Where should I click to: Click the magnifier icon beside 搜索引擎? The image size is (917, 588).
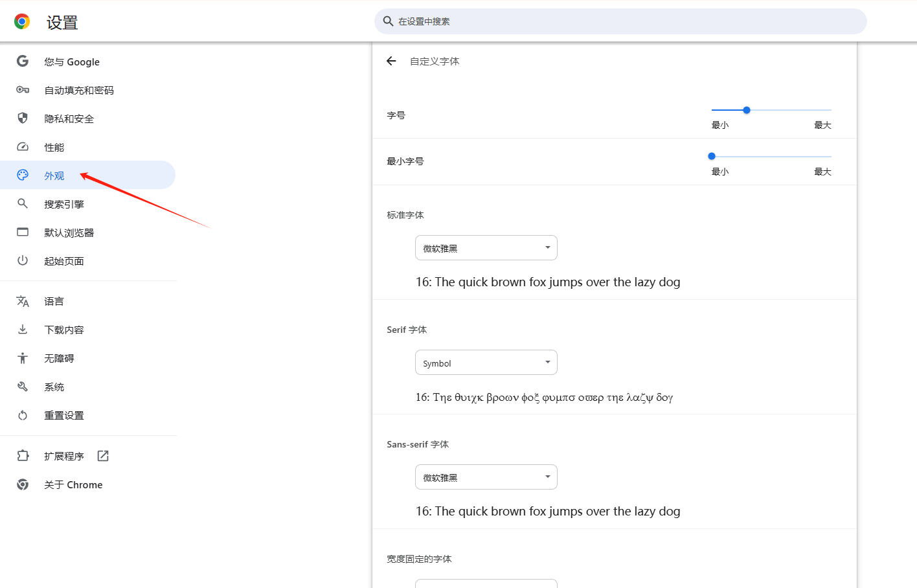point(23,203)
